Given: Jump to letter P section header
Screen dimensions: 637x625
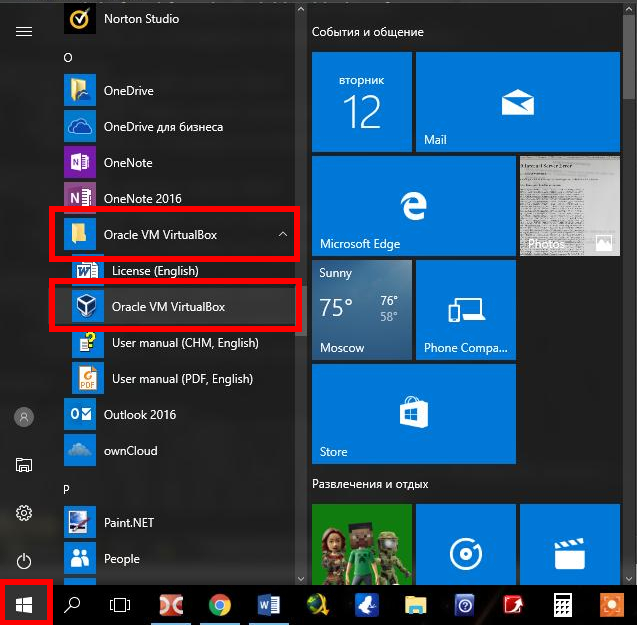Looking at the screenshot, I should click(66, 489).
